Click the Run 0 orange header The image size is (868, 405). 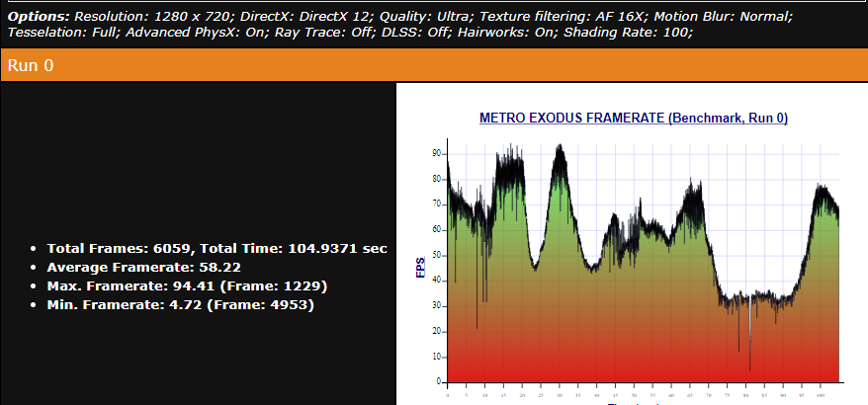tap(434, 65)
